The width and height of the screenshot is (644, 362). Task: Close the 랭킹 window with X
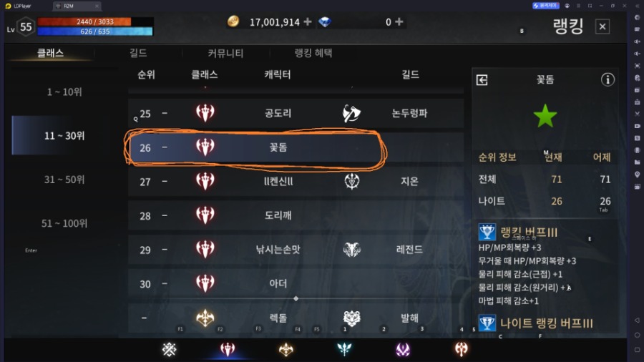[602, 26]
